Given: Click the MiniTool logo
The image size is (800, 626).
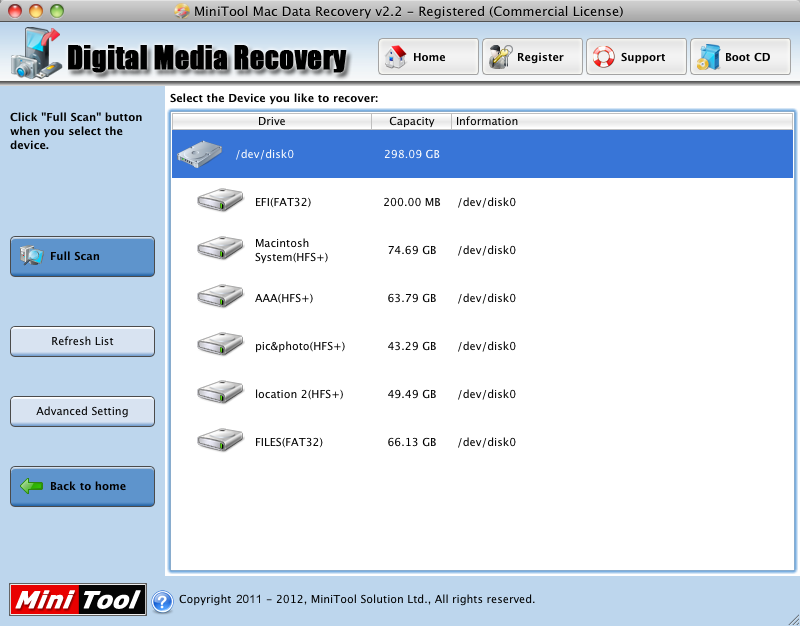Looking at the screenshot, I should pyautogui.click(x=78, y=599).
